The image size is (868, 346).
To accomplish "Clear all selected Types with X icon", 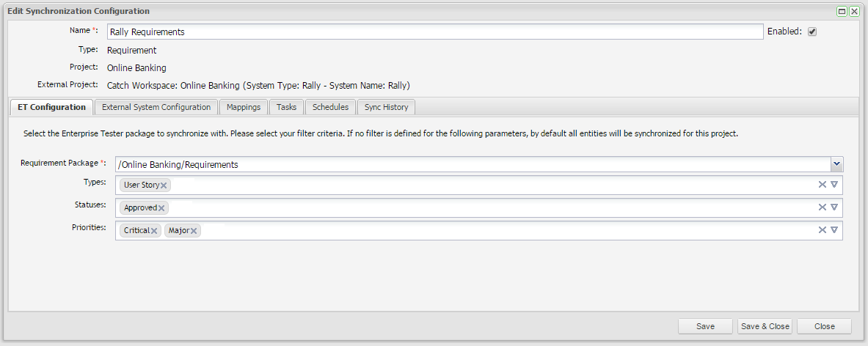I will pyautogui.click(x=823, y=185).
